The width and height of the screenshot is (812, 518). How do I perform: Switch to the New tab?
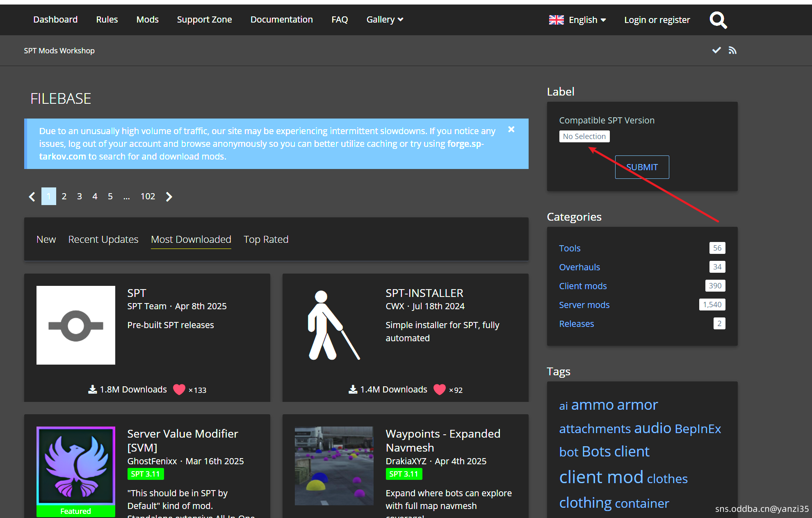[46, 239]
